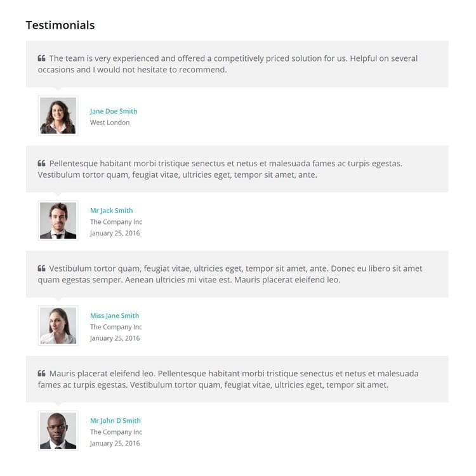Follow the Miss Jane Smith name link
This screenshot has width=476, height=476.
pos(114,315)
